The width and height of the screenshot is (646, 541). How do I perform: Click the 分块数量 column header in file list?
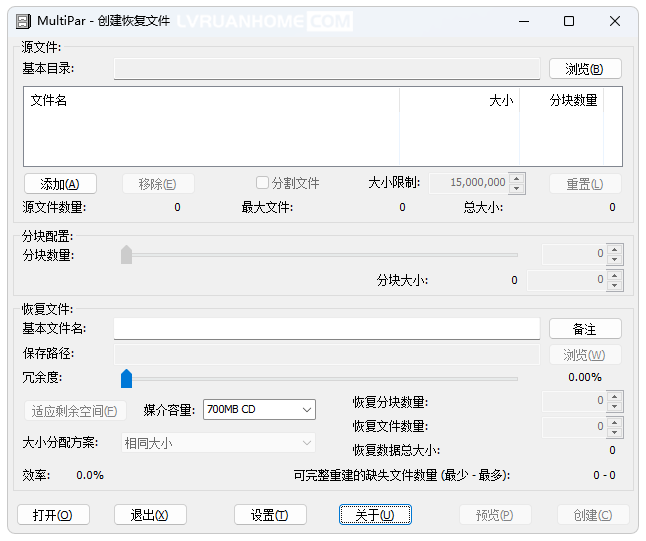coord(562,100)
